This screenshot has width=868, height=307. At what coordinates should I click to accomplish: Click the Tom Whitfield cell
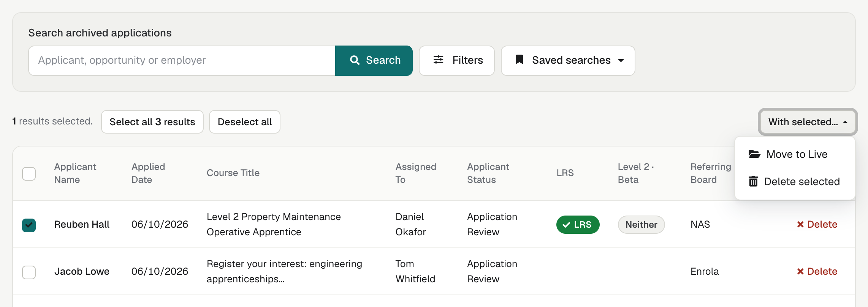[415, 271]
